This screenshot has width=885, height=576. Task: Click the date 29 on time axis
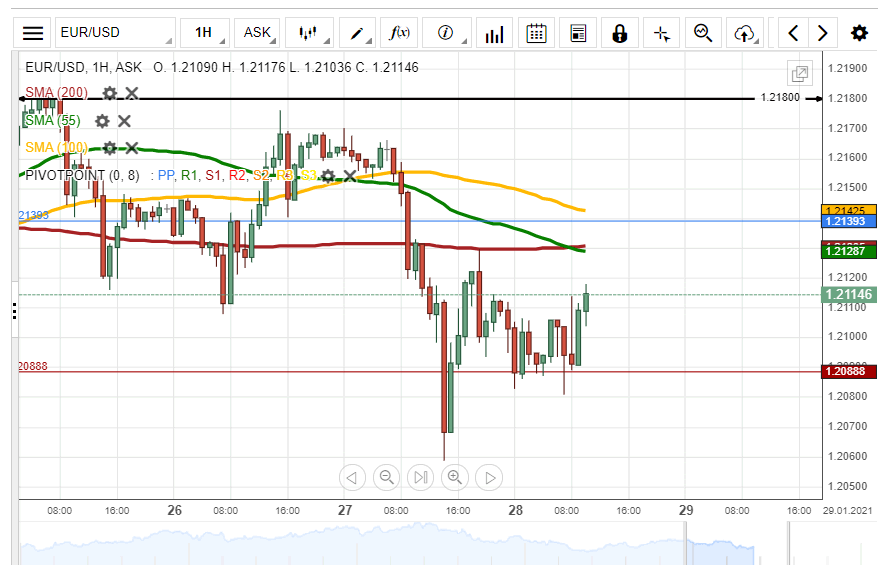686,511
